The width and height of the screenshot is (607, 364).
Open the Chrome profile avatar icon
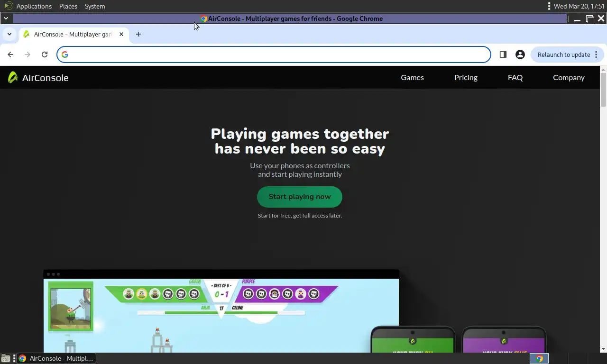520,55
